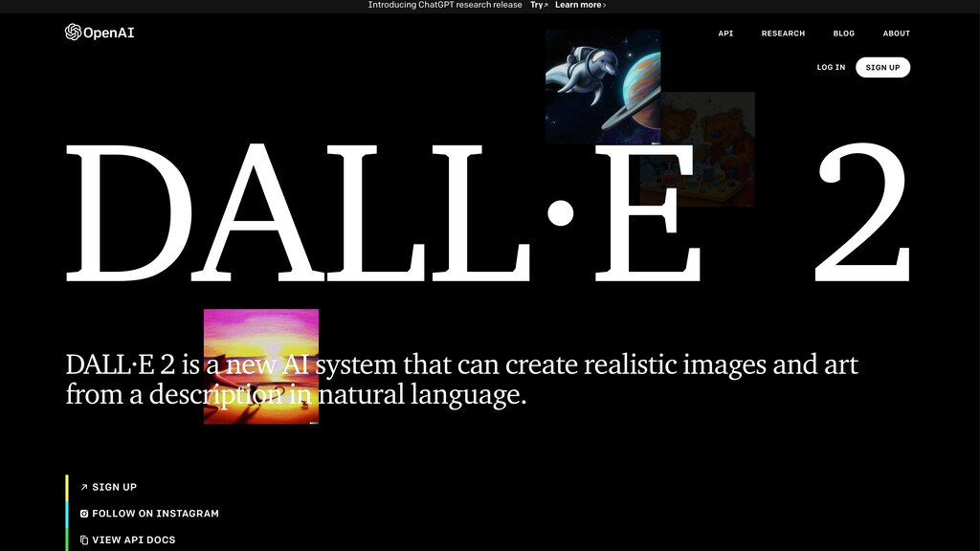Click LOG IN in the header
Image resolution: width=980 pixels, height=551 pixels.
click(x=830, y=67)
